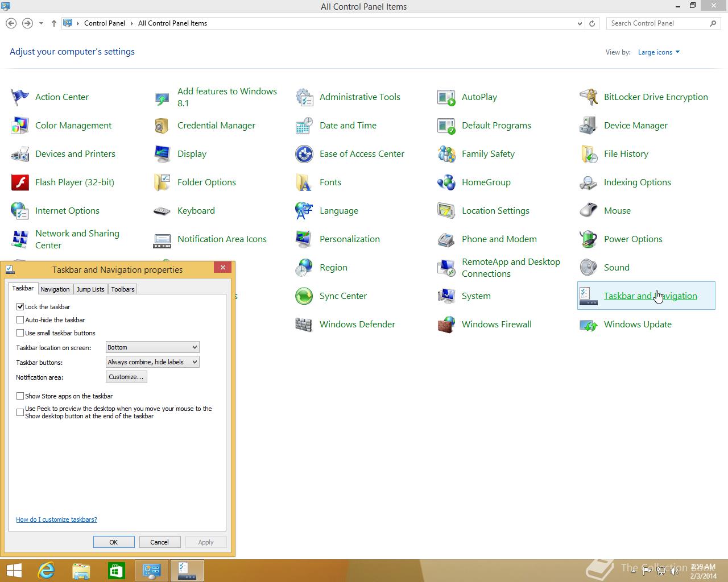
Task: Uncheck Lock the taskbar
Action: 20,306
